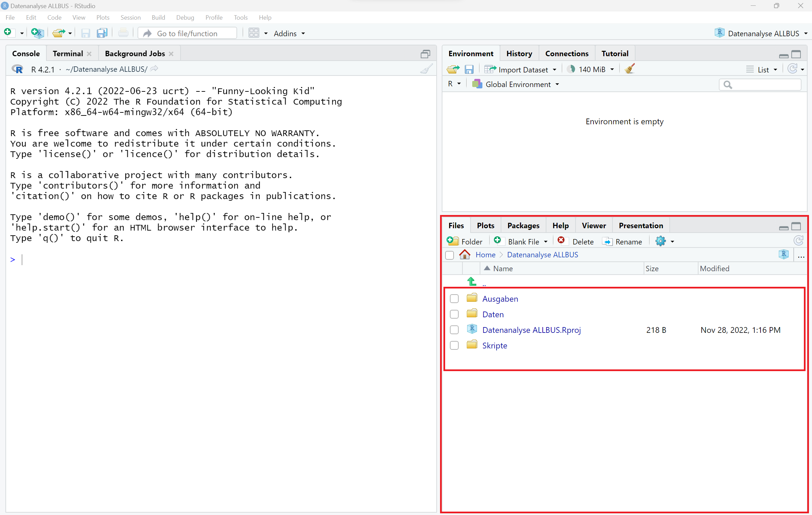Open the Global Environment dropdown
This screenshot has width=812, height=515.
pyautogui.click(x=518, y=84)
